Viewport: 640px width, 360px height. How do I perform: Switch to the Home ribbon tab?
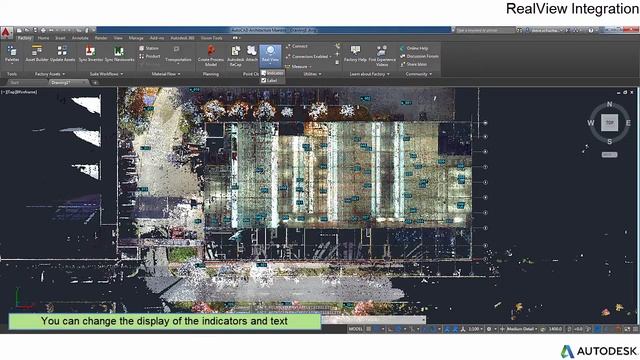43,38
